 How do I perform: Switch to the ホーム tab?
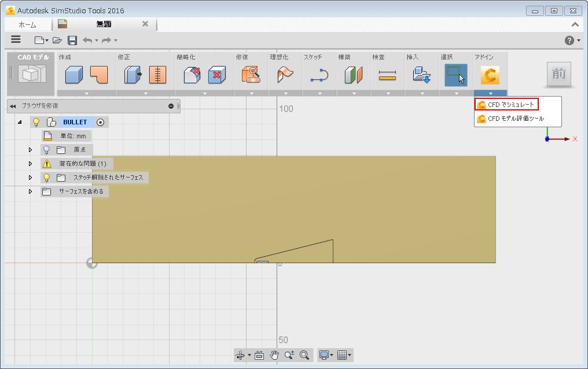[27, 25]
